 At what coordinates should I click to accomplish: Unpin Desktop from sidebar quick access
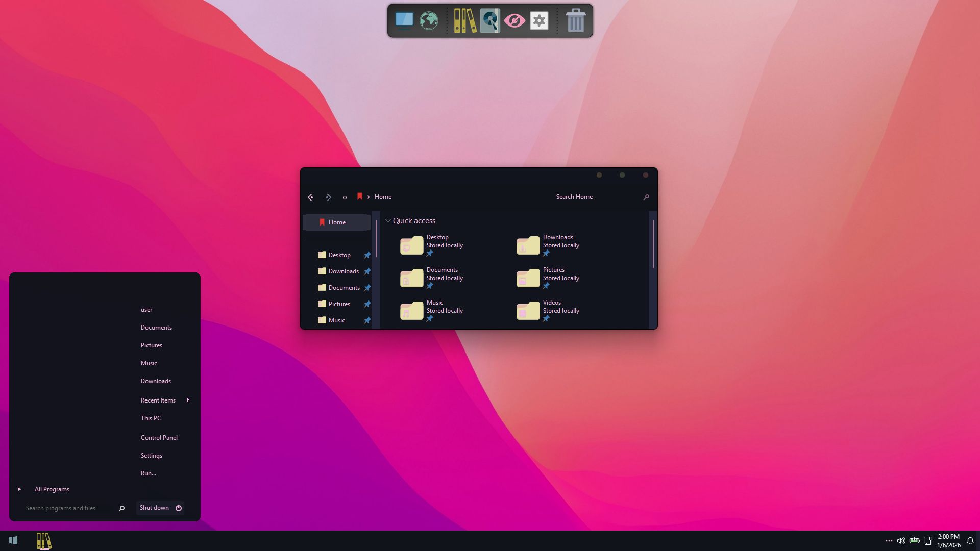pos(367,255)
